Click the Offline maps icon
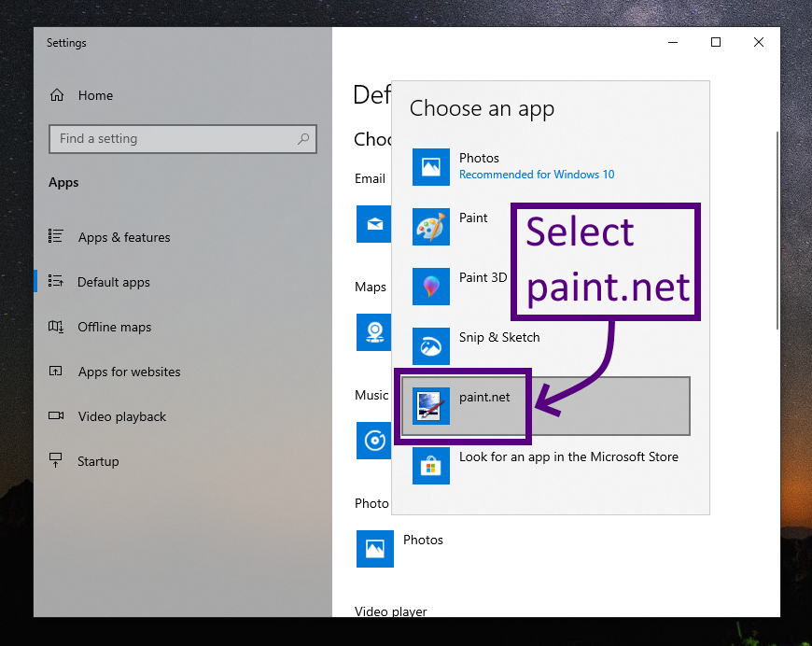 (x=55, y=327)
